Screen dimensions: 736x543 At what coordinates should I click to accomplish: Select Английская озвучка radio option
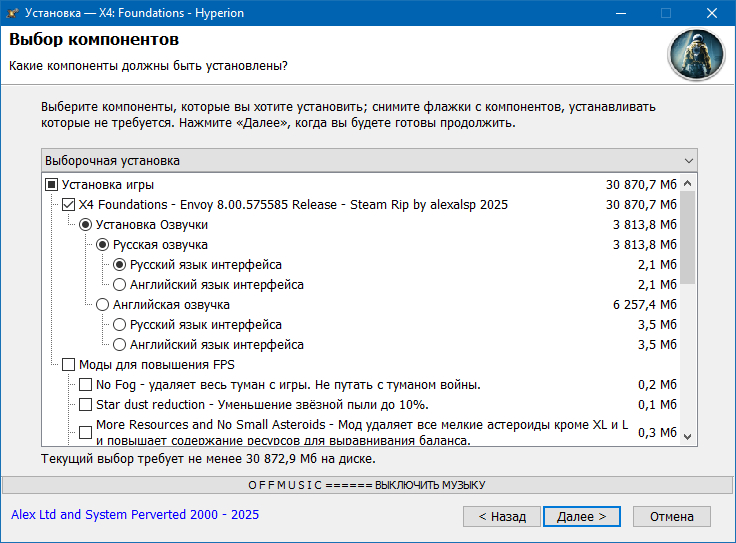102,305
